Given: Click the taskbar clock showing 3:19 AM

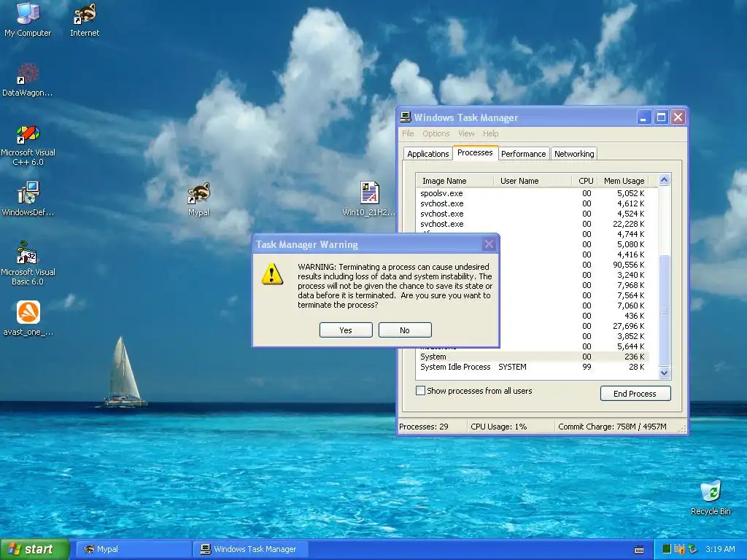Looking at the screenshot, I should point(720,549).
